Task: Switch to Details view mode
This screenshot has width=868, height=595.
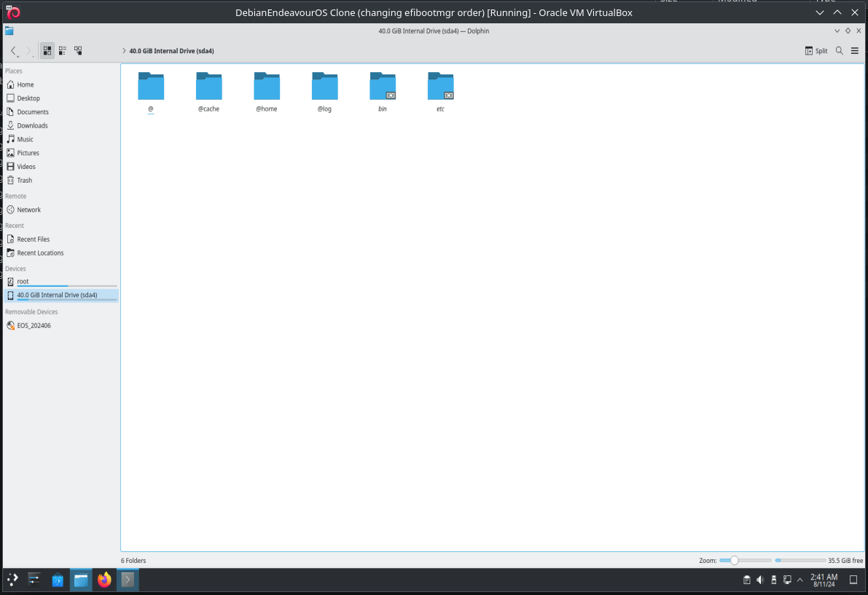Action: point(78,51)
